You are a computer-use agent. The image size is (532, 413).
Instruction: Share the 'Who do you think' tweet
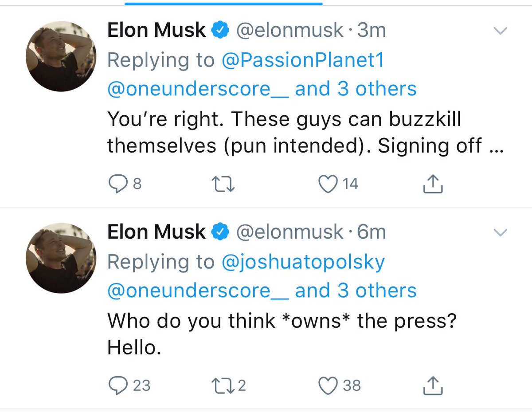432,385
